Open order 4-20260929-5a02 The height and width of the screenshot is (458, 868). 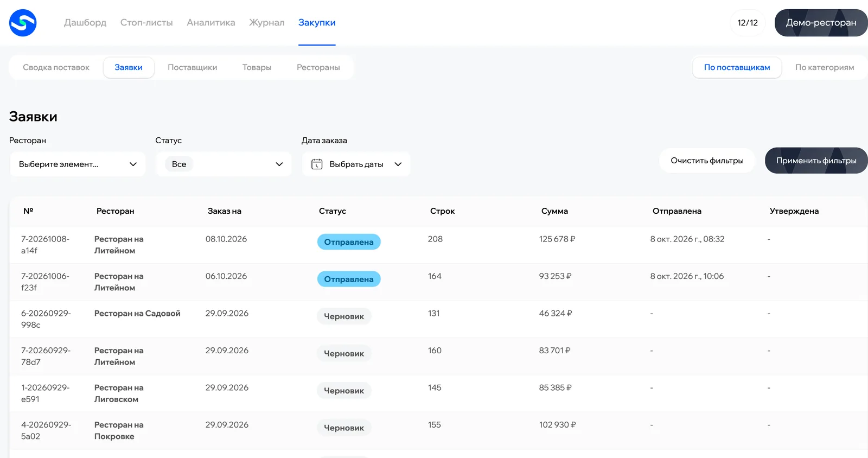coord(46,431)
